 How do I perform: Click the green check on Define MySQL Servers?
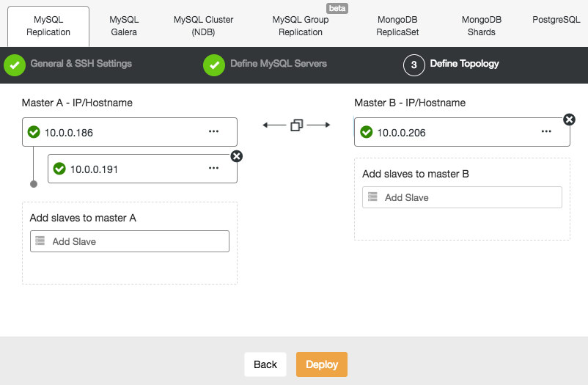point(214,65)
